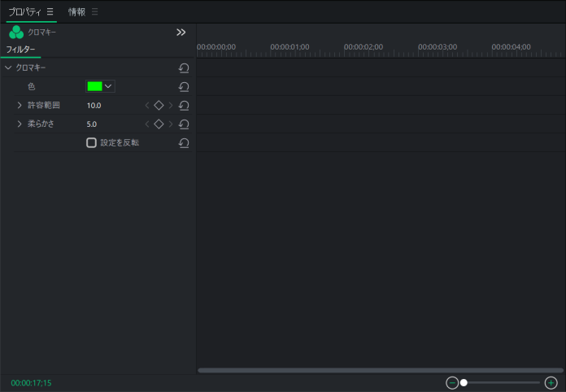Viewport: 566px width, 392px height.
Task: Reset the クロマキー filter settings
Action: tap(184, 68)
